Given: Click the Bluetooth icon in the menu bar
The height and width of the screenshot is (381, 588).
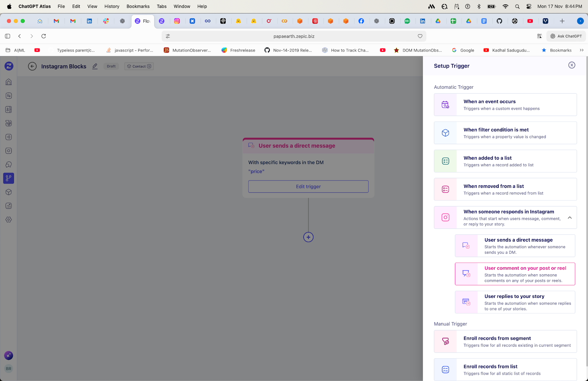Looking at the screenshot, I should (x=479, y=6).
